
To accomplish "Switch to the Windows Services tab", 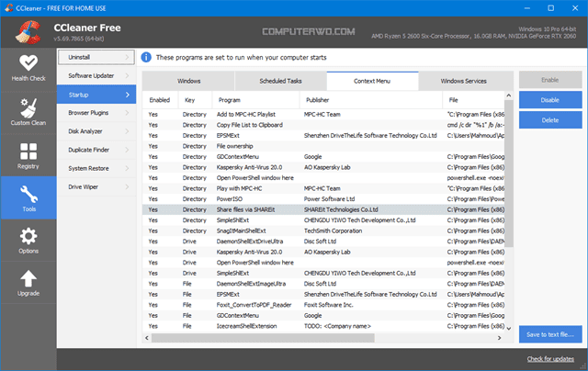I will [x=464, y=81].
